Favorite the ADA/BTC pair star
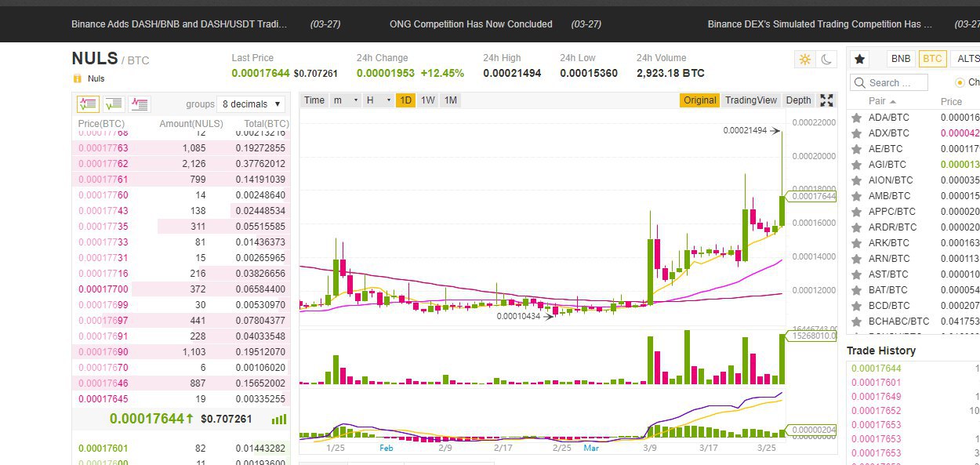The image size is (980, 465). coord(857,118)
